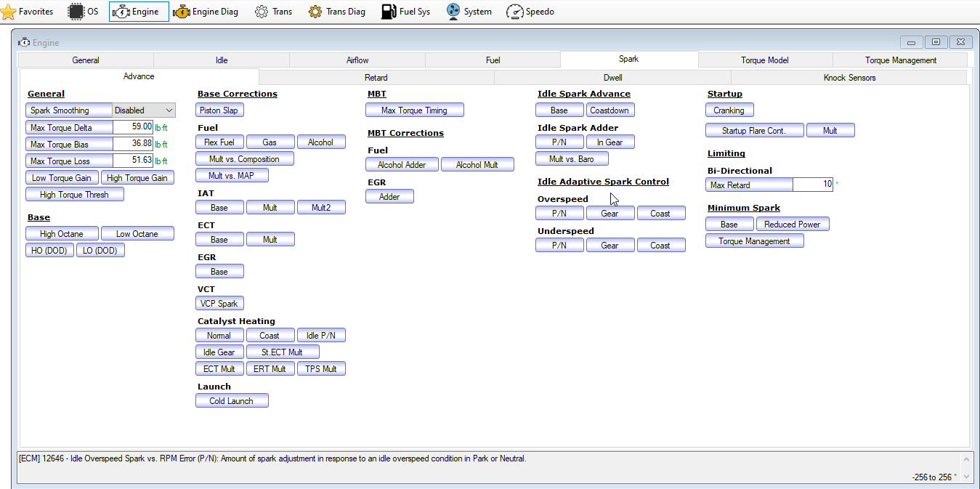Switch to the Torque Model tab
The image size is (980, 489).
pyautogui.click(x=764, y=60)
